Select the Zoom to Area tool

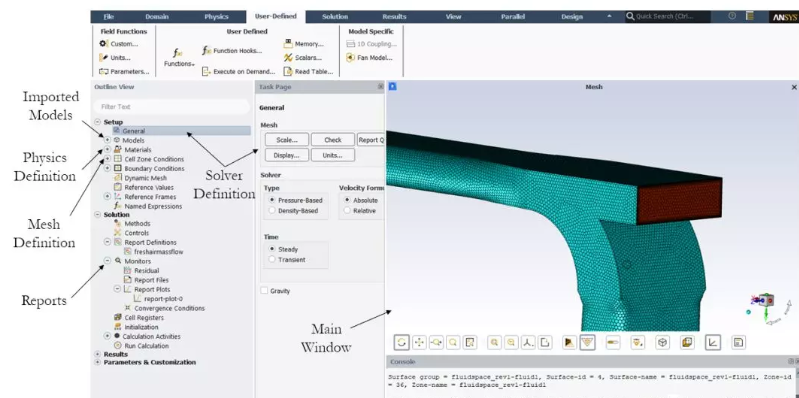point(452,342)
